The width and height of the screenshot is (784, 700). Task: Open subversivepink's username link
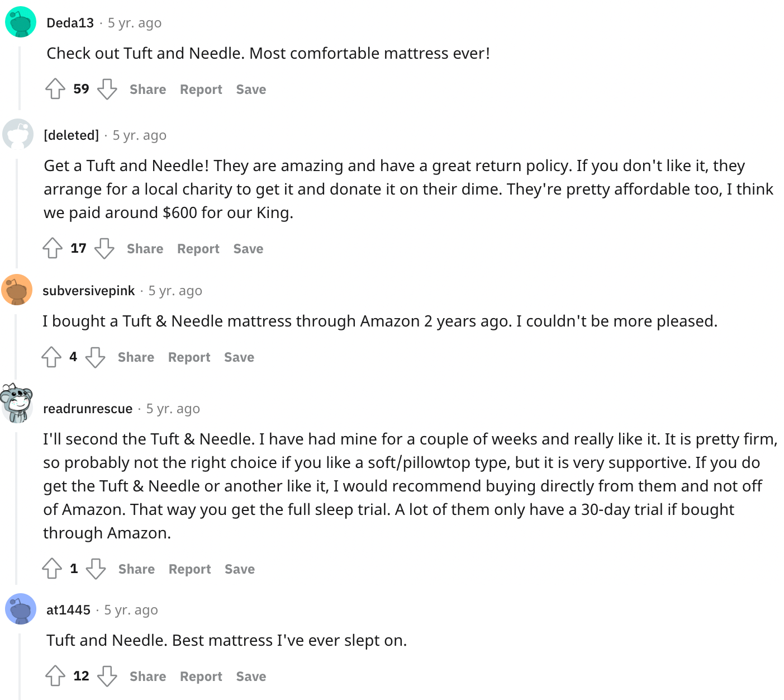[89, 291]
